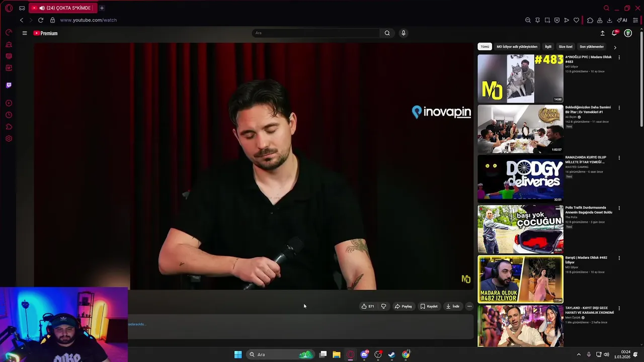
Task: Click the zoom out magnifier in address bar
Action: pyautogui.click(x=528, y=20)
